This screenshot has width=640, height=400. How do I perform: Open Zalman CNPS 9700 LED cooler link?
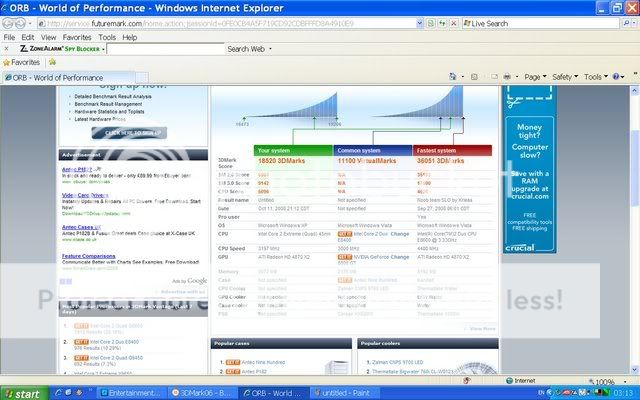point(397,362)
